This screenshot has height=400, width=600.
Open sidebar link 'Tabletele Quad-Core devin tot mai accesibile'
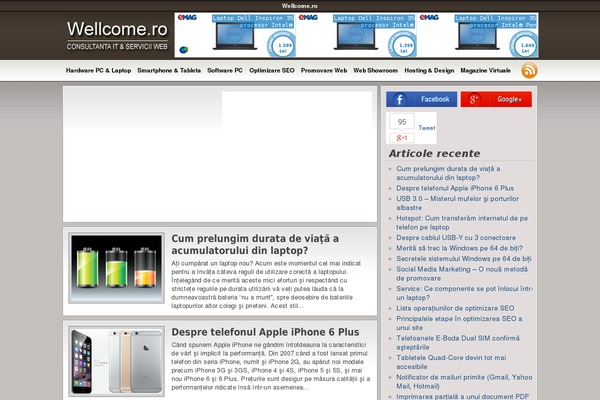pos(451,362)
